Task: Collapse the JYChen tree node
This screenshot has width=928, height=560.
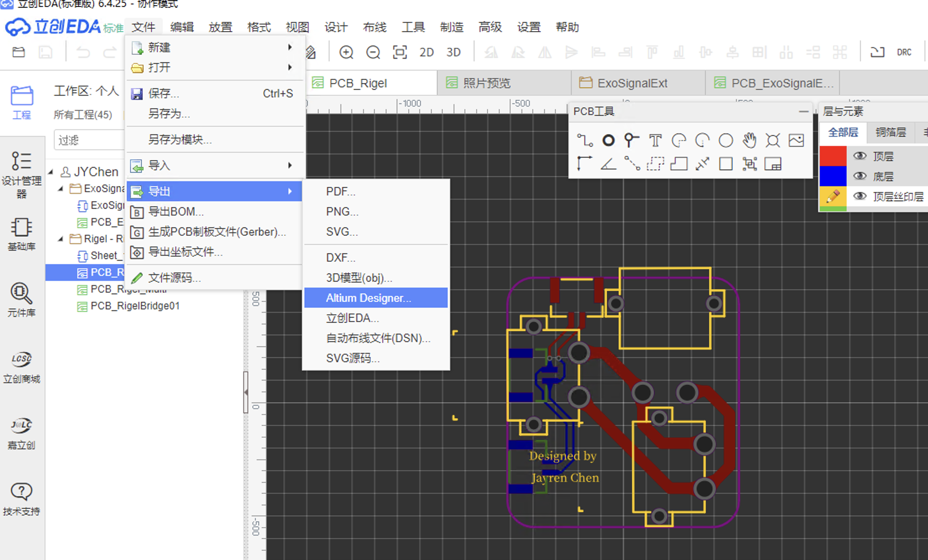Action: coord(51,172)
